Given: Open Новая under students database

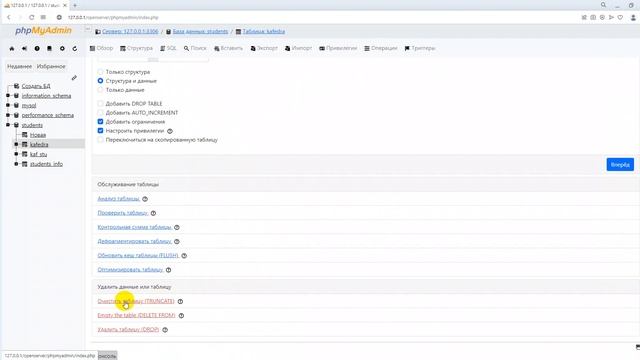Looking at the screenshot, I should 38,135.
